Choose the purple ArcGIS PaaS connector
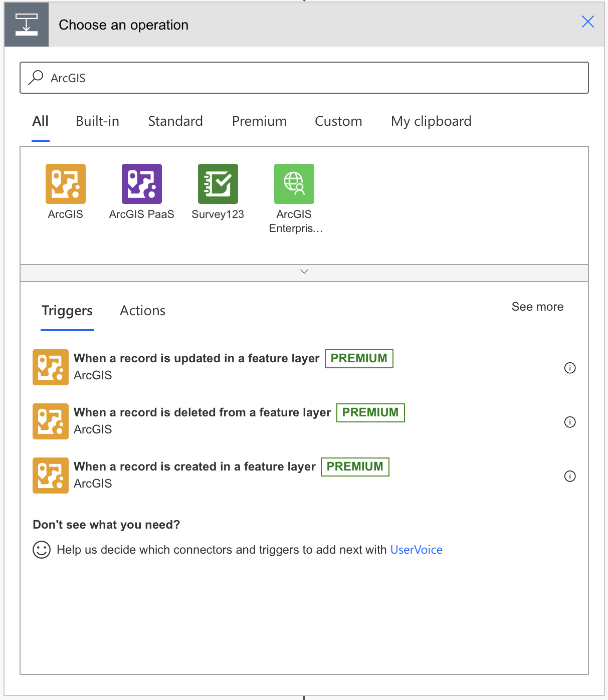 click(142, 184)
